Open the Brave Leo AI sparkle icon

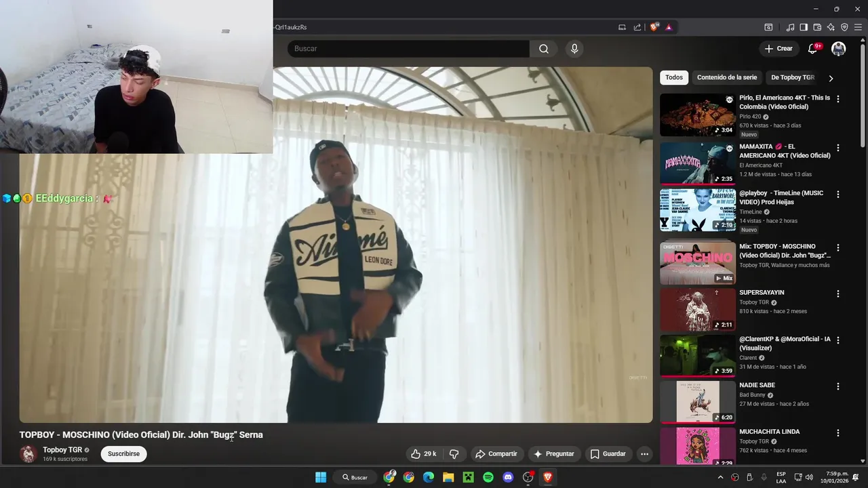click(x=831, y=27)
